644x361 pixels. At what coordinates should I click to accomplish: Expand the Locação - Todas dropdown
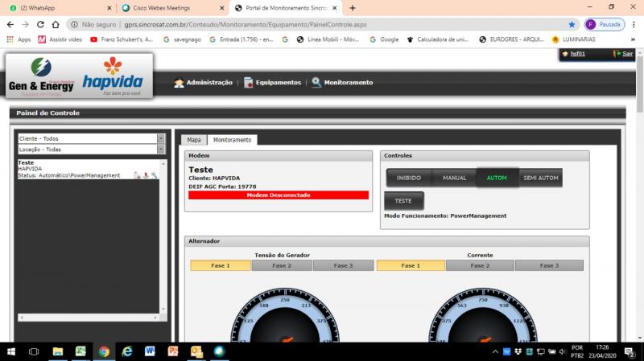pyautogui.click(x=160, y=150)
